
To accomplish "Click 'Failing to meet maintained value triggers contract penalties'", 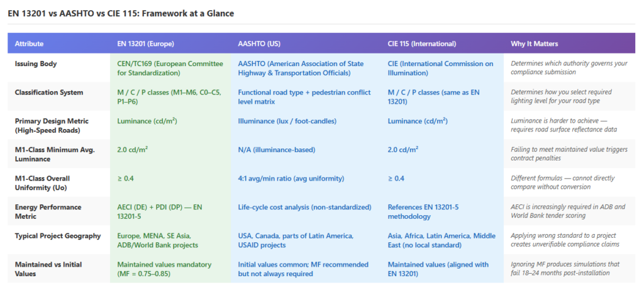I will tap(569, 154).
